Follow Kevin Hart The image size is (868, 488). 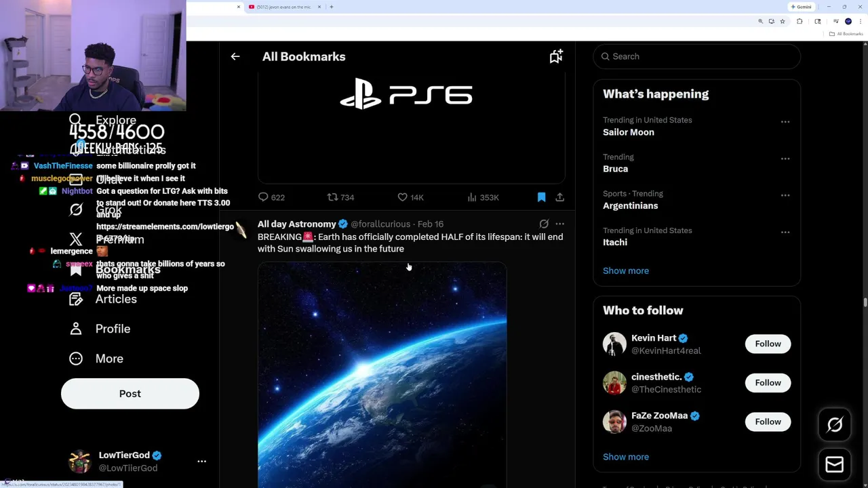768,344
